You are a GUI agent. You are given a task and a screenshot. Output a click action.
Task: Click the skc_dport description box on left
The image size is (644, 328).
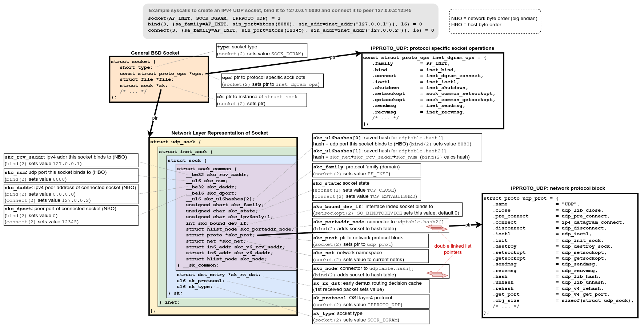click(71, 215)
